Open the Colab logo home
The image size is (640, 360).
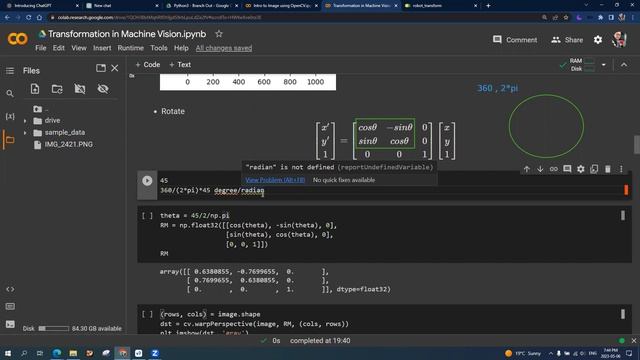tap(18, 39)
